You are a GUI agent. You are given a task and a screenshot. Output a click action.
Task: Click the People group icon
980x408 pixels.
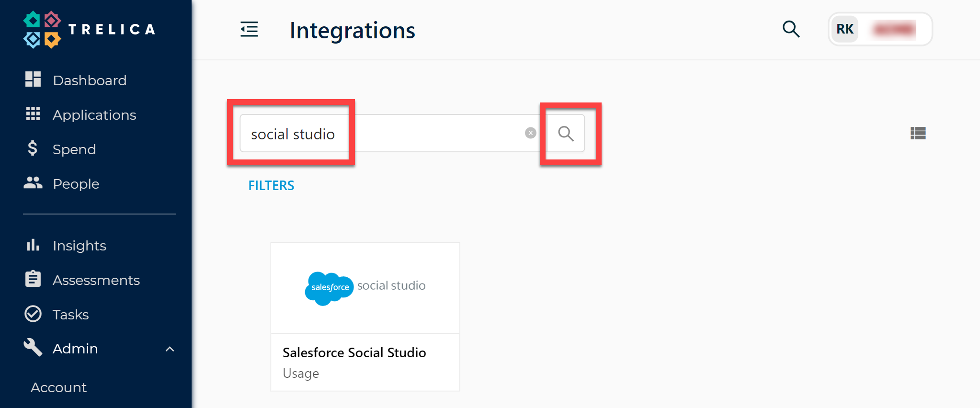tap(33, 182)
